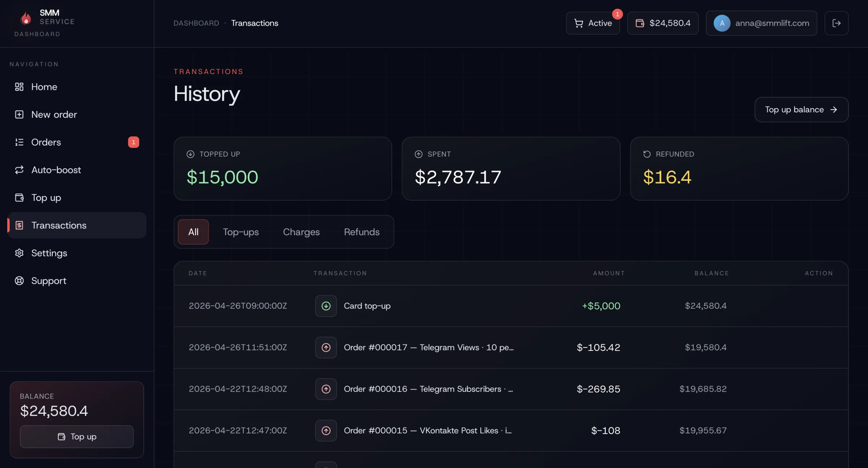Switch to the Top-ups filter tab
Screen dimensions: 868x468
click(241, 232)
